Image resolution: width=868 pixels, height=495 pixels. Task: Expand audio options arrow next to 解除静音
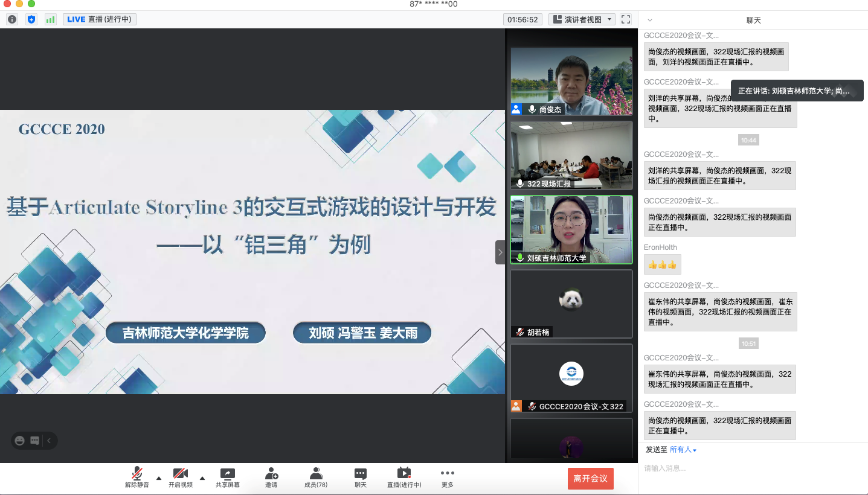coord(159,478)
